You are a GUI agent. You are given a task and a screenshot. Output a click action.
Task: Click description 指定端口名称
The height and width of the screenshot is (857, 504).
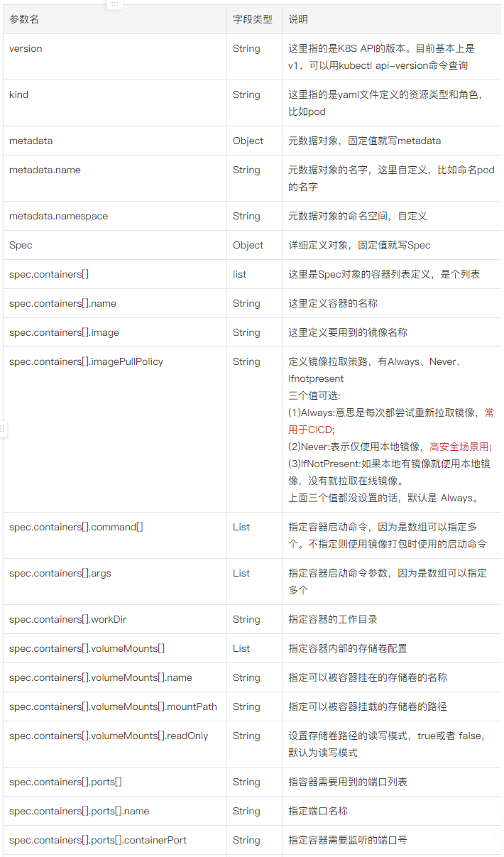point(318,811)
